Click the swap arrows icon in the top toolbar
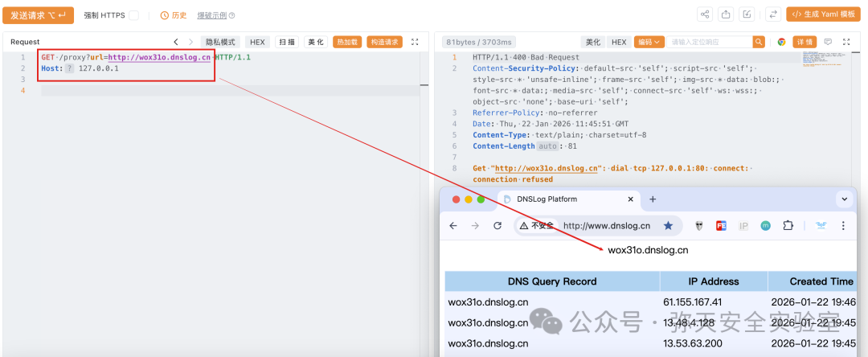The width and height of the screenshot is (868, 357). 773,14
